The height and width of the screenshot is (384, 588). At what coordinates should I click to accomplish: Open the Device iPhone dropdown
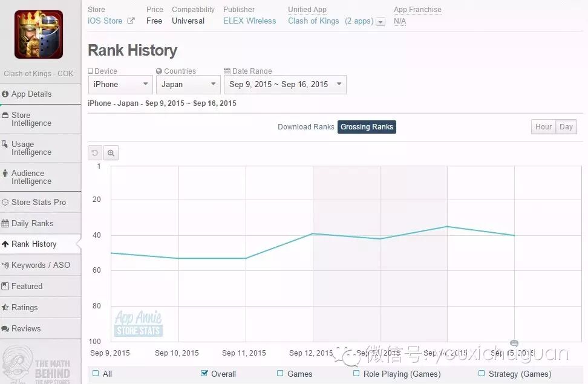[120, 84]
